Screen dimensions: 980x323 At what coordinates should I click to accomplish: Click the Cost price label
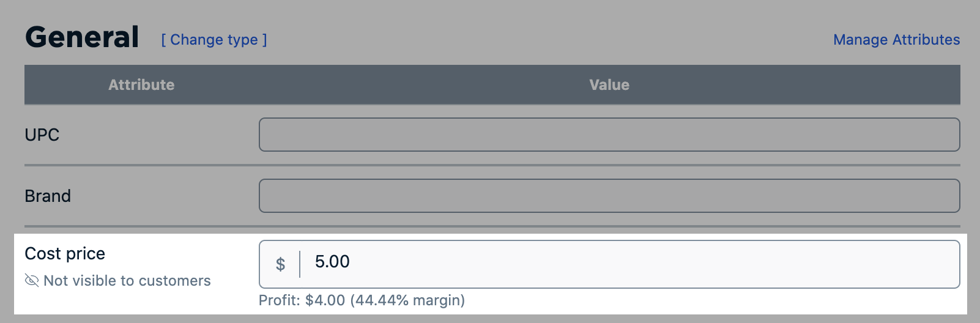(65, 254)
